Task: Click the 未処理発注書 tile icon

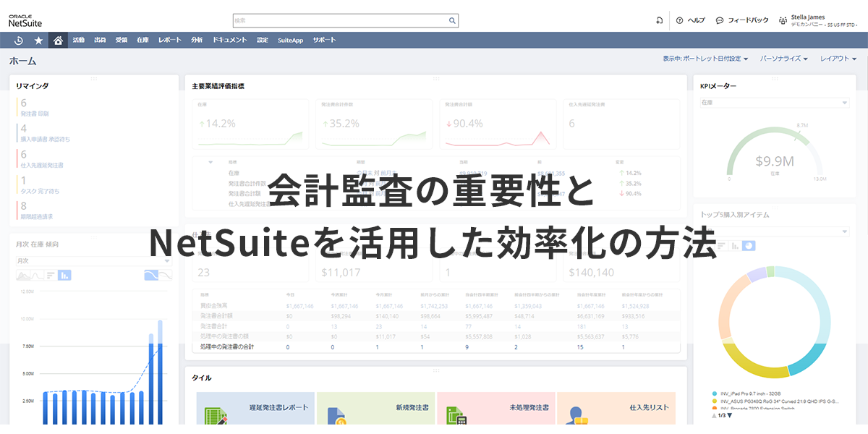Action: pyautogui.click(x=457, y=417)
